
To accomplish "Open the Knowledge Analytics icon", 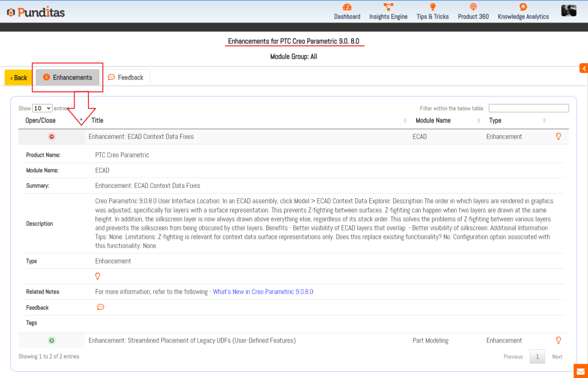I will [x=523, y=7].
